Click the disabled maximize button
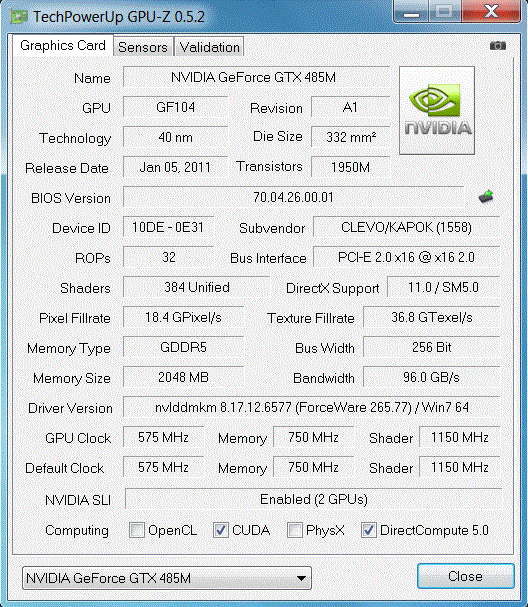Image resolution: width=528 pixels, height=607 pixels. (445, 12)
